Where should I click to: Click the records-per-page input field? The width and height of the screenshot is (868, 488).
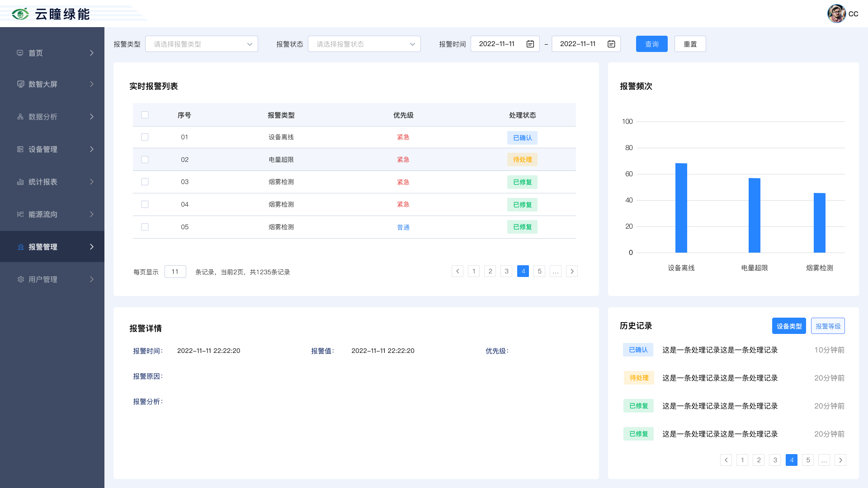click(175, 272)
